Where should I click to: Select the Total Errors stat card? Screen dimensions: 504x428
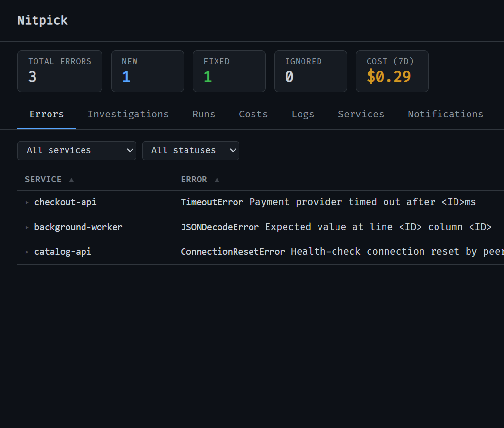coord(60,71)
